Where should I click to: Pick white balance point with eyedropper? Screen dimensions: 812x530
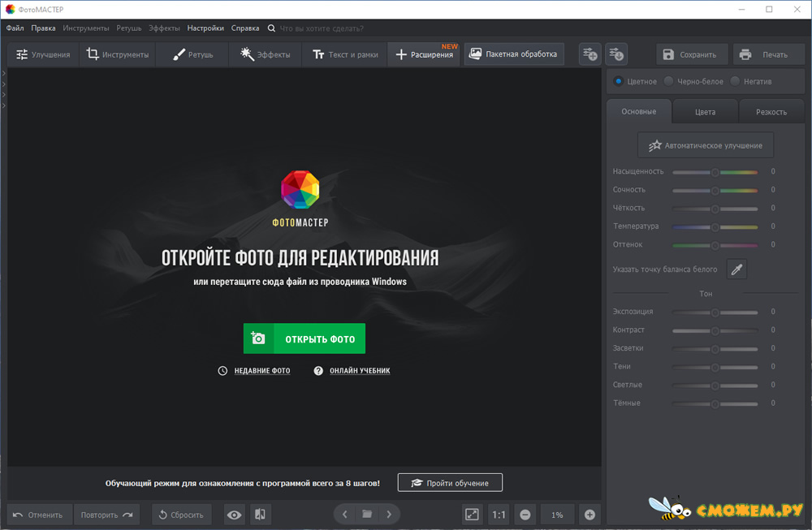[737, 269]
